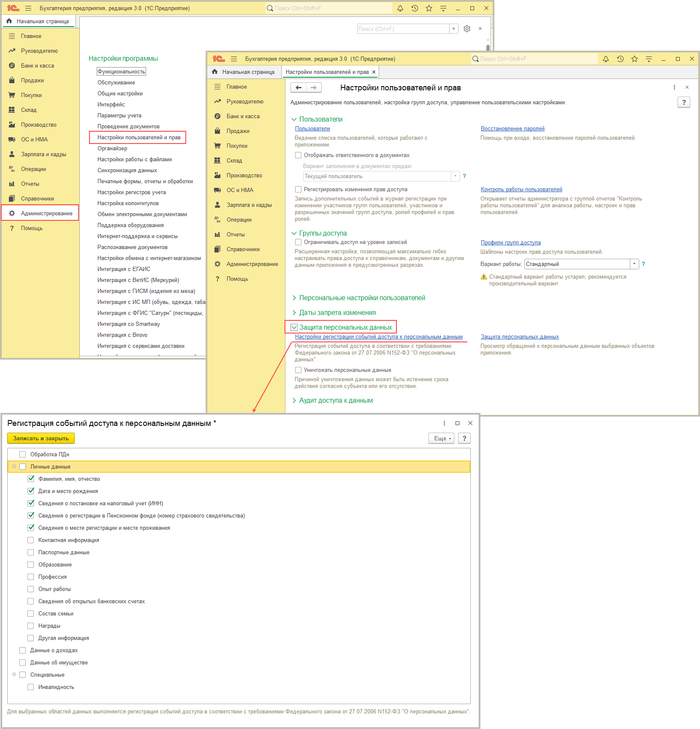Viewport: 700px width, 729px height.
Task: Open the settings gear in the back window
Action: point(467,29)
